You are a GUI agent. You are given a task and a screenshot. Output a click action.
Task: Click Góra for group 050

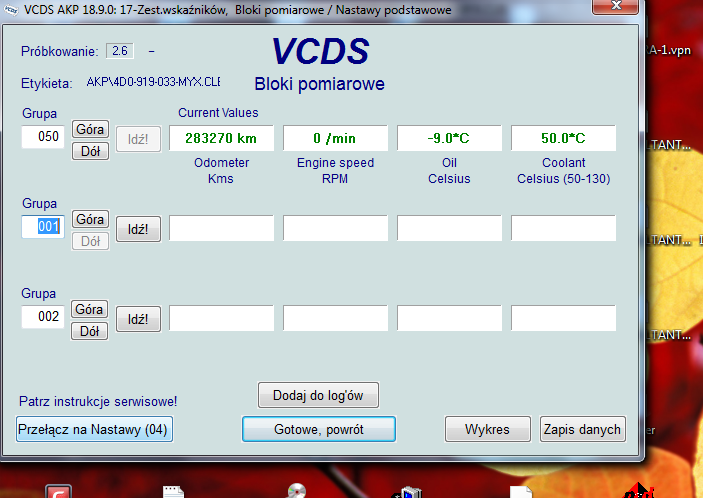pos(90,129)
